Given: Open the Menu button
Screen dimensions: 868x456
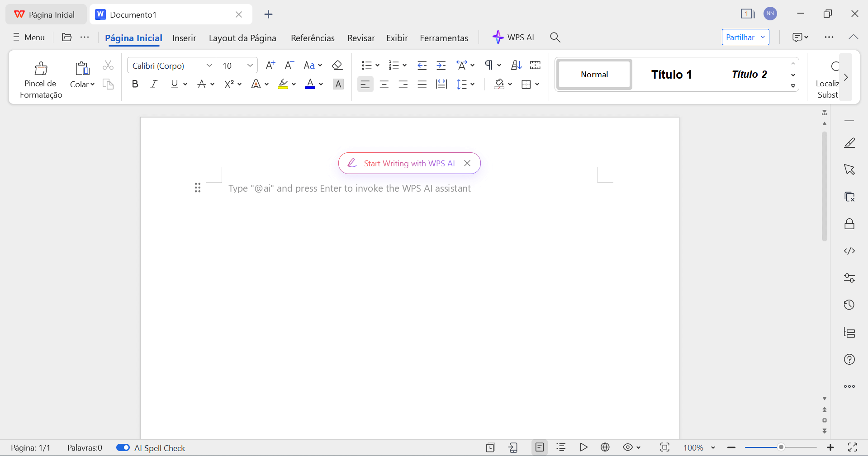Looking at the screenshot, I should (29, 37).
